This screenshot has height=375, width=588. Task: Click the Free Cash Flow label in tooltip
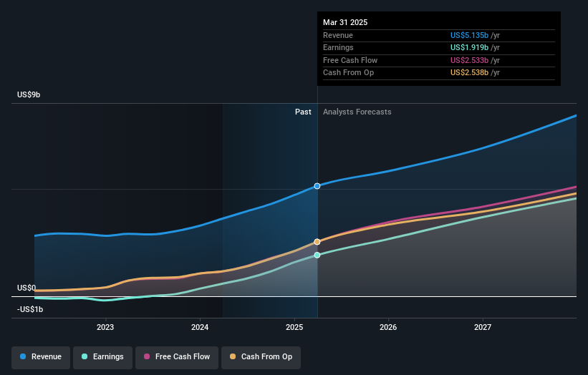coord(350,60)
